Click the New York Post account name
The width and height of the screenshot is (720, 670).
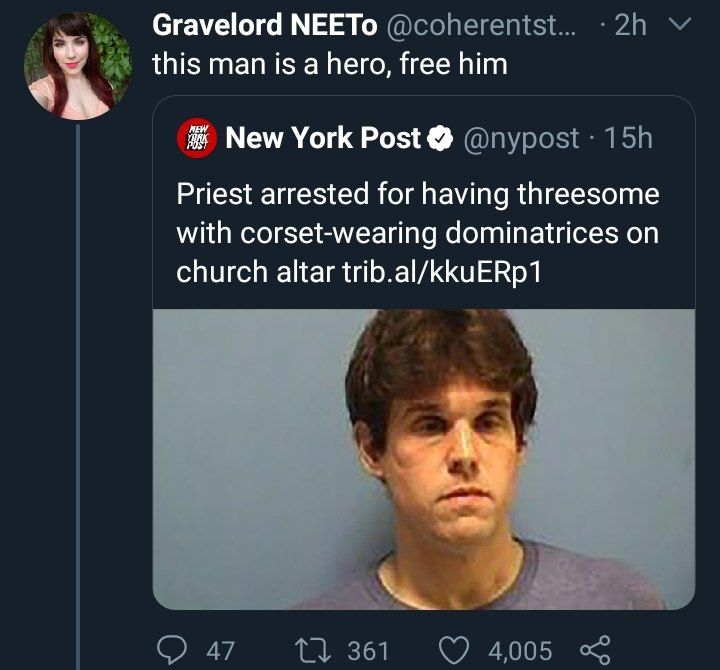point(323,138)
